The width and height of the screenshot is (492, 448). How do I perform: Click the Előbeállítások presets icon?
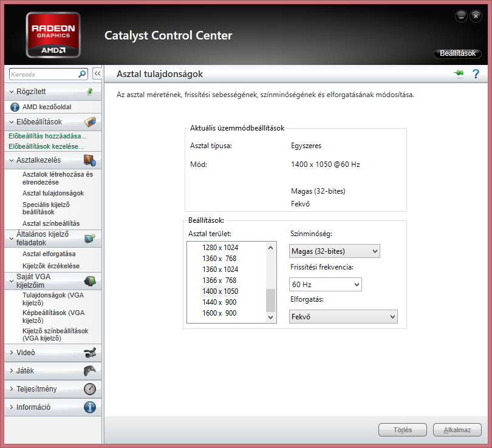[90, 122]
